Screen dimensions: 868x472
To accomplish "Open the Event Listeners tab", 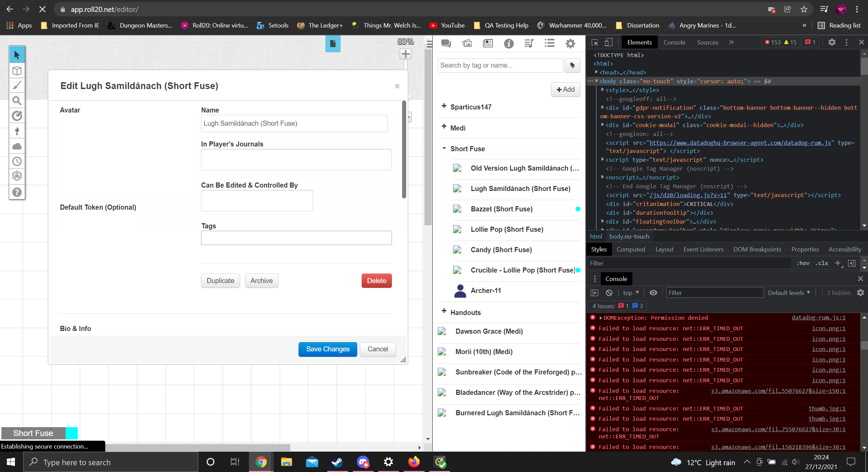I will 703,249.
